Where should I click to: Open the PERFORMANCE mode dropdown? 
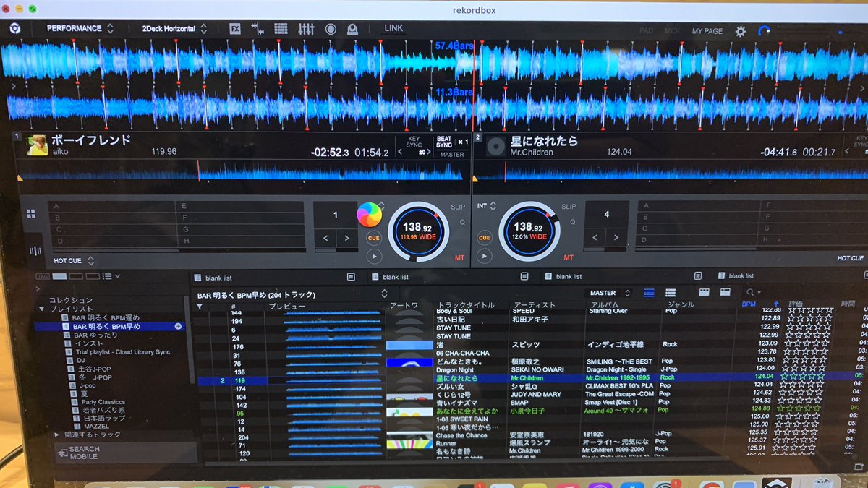(80, 29)
